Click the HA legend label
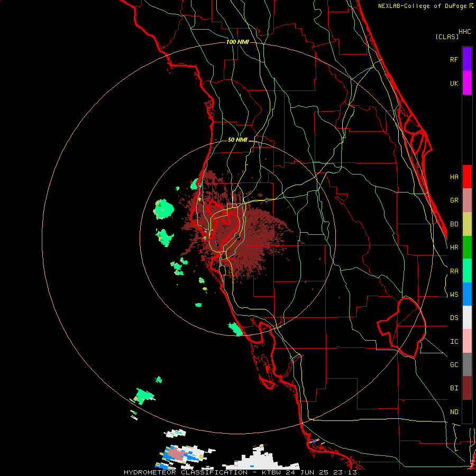Screen dimensions: 476x476 point(454,177)
